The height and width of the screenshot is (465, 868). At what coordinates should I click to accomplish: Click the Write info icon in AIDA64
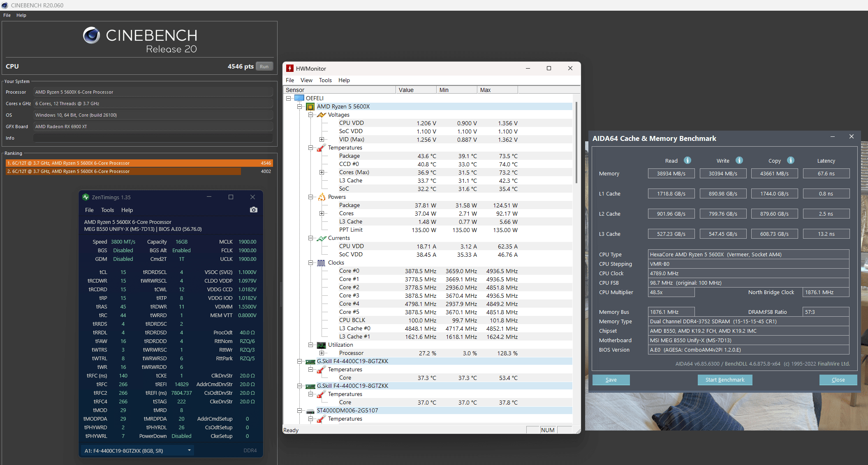point(739,161)
